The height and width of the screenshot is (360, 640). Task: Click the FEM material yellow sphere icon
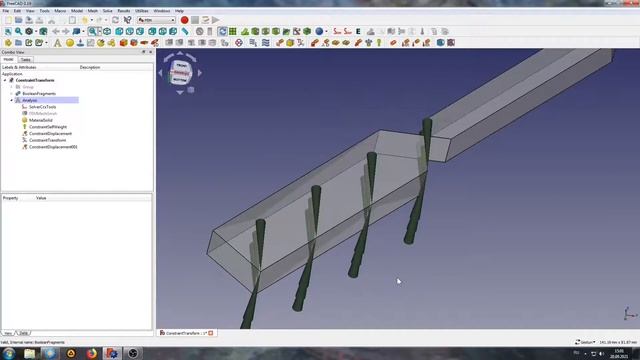(x=70, y=43)
